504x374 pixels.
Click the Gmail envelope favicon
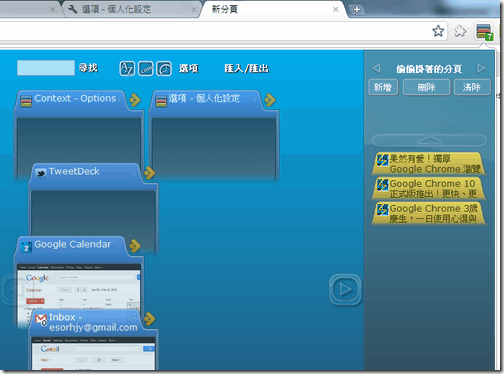41,320
